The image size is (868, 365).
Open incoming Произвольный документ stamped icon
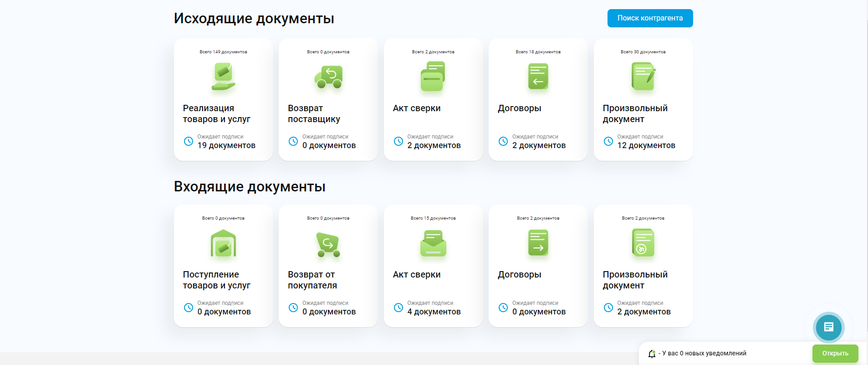[643, 243]
